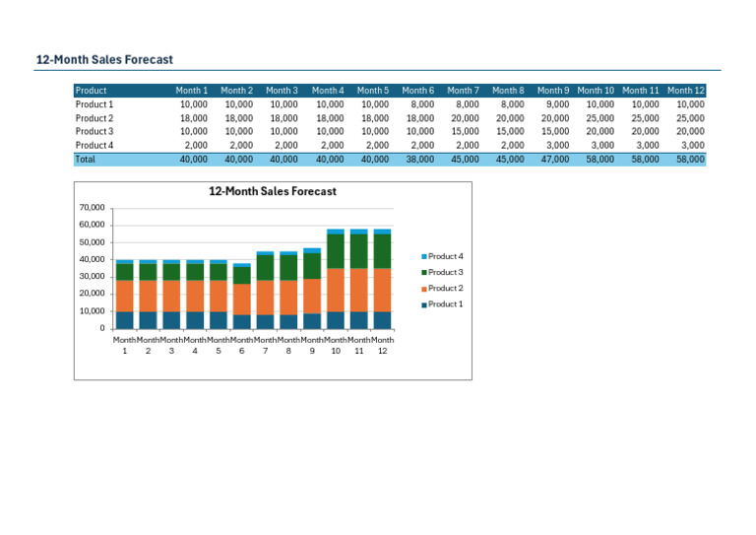Click the orange Product 2 segment of Month 10 bar
The width and height of the screenshot is (756, 535).
[336, 290]
